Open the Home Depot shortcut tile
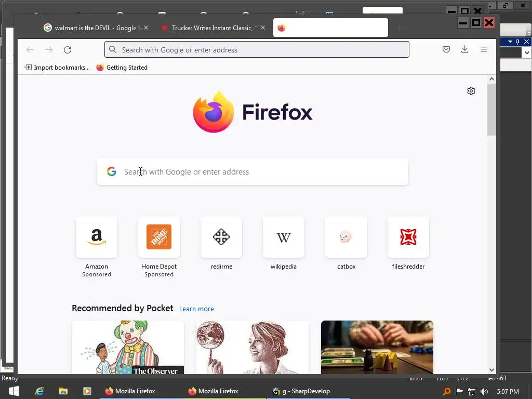Image resolution: width=532 pixels, height=399 pixels. (159, 237)
